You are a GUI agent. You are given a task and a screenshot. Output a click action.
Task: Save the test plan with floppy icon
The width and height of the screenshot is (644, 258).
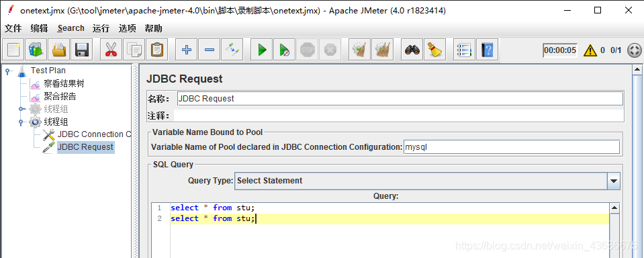[83, 50]
